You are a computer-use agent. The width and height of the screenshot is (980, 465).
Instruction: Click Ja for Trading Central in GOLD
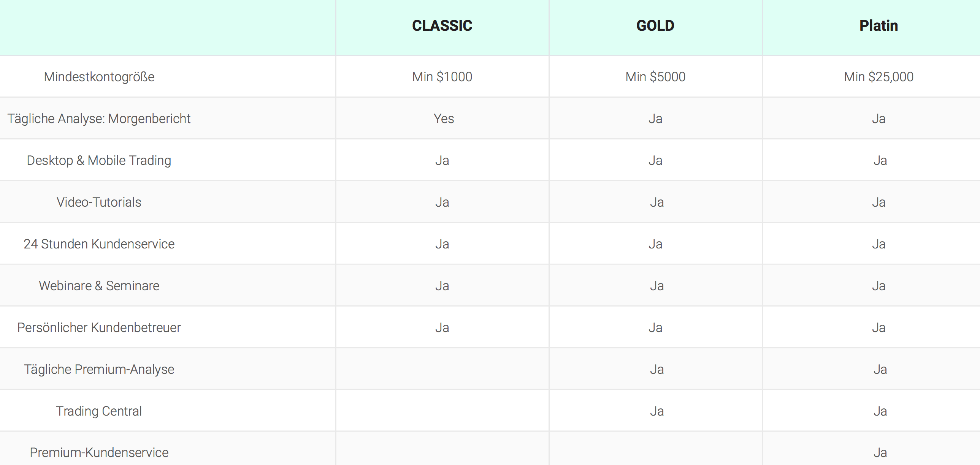657,411
